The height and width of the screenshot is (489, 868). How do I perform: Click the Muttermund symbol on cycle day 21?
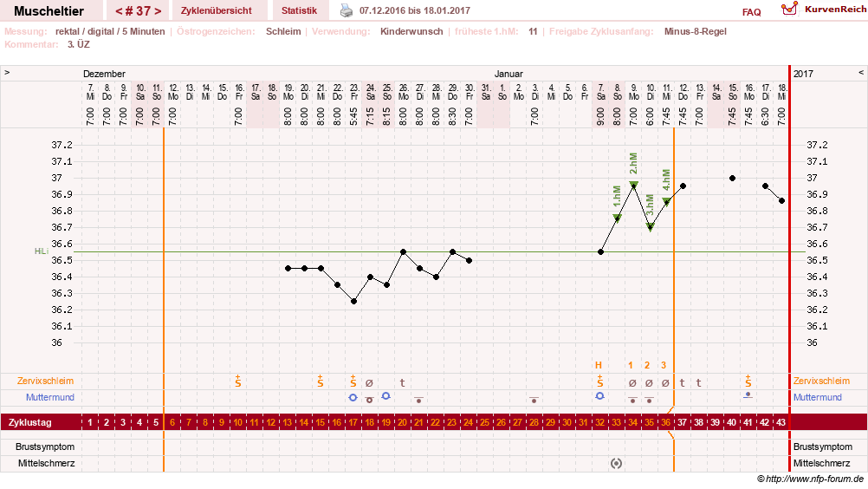pos(419,400)
